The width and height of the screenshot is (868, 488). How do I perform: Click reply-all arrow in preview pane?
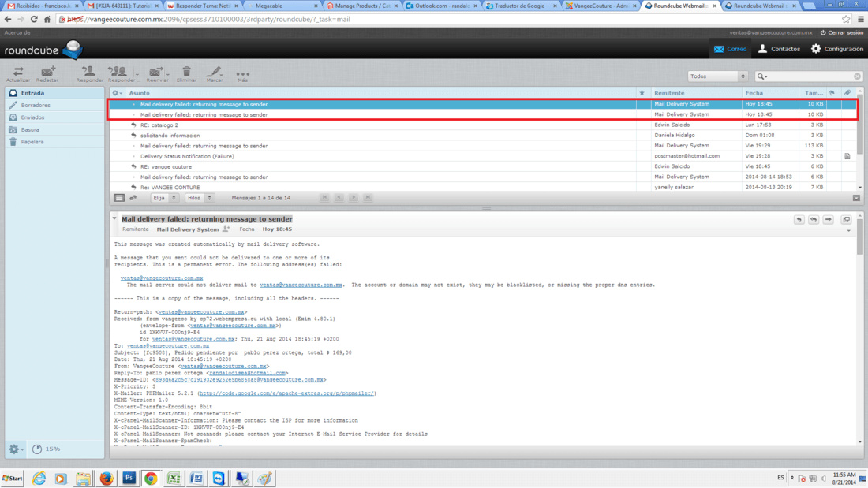pyautogui.click(x=814, y=220)
